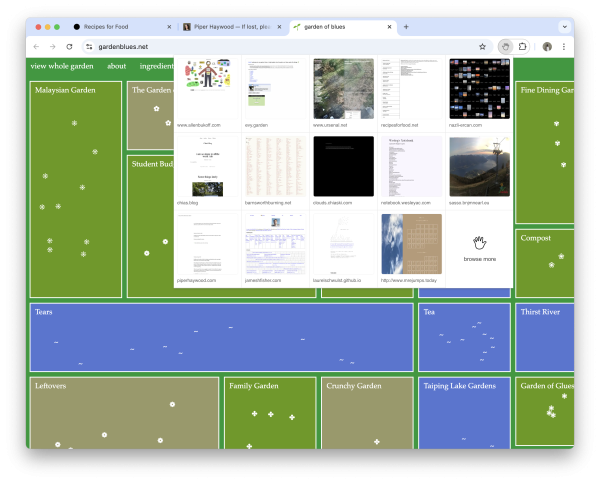Viewport: 600px width, 483px height.
Task: Expand the tab search dropdown arrow
Action: 564,26
